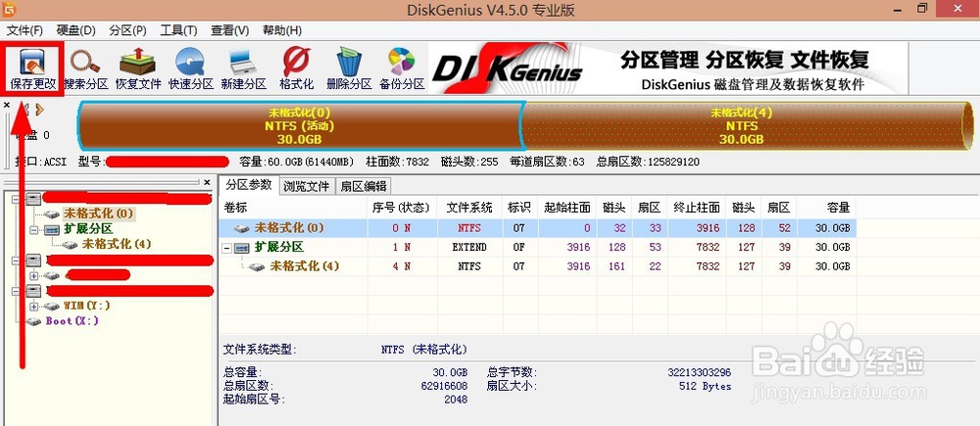This screenshot has width=980, height=426.
Task: Click the starting sector number 2048
Action: coord(456,400)
